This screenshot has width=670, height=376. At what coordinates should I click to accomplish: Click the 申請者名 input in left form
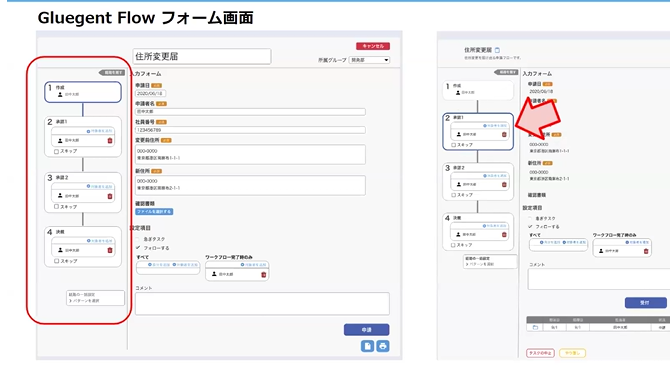[250, 112]
